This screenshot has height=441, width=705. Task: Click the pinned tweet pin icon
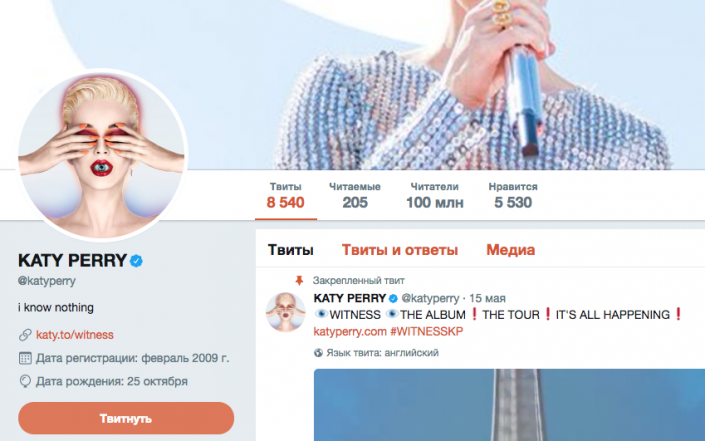(298, 280)
